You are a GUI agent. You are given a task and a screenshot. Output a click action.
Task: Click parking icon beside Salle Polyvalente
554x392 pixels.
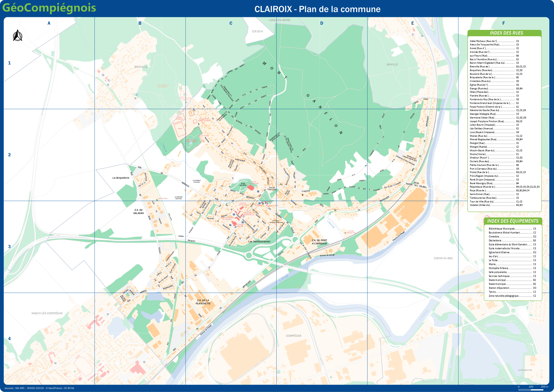click(258, 191)
